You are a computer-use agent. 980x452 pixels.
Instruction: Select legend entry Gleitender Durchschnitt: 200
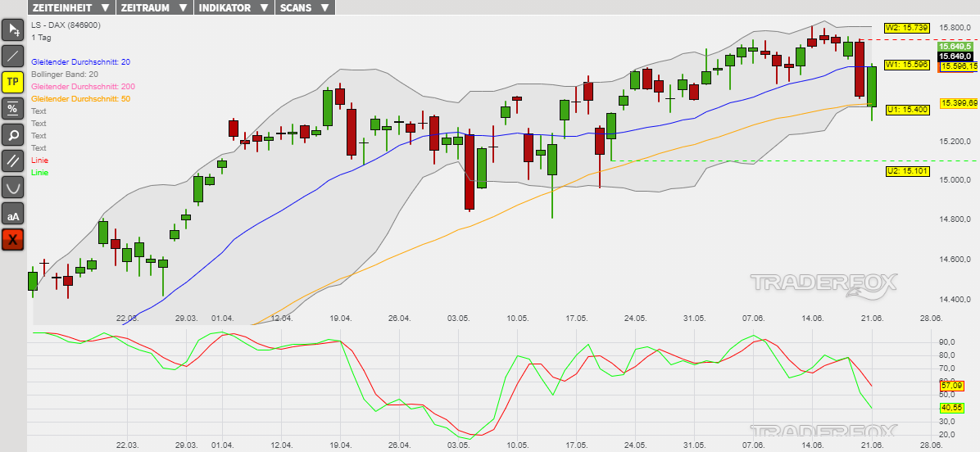point(83,86)
